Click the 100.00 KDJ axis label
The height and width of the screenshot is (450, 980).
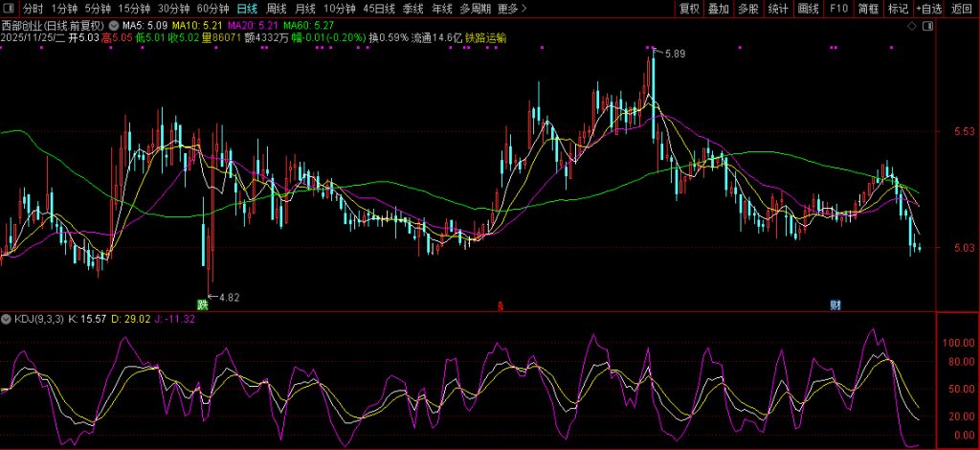click(960, 343)
